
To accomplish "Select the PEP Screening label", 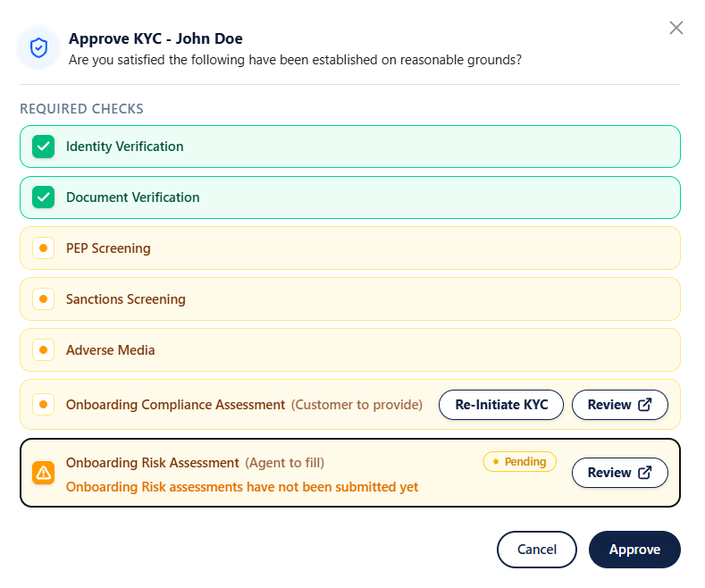I will coord(108,248).
